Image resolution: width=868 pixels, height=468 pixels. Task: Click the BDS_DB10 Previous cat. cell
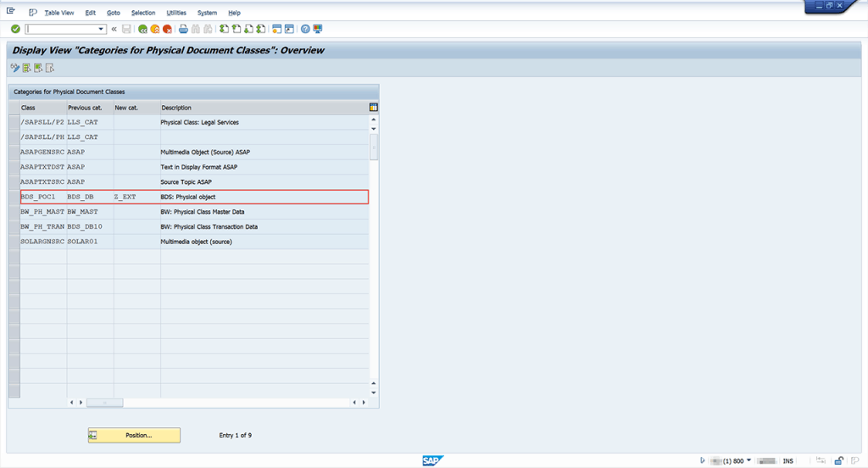[90, 227]
